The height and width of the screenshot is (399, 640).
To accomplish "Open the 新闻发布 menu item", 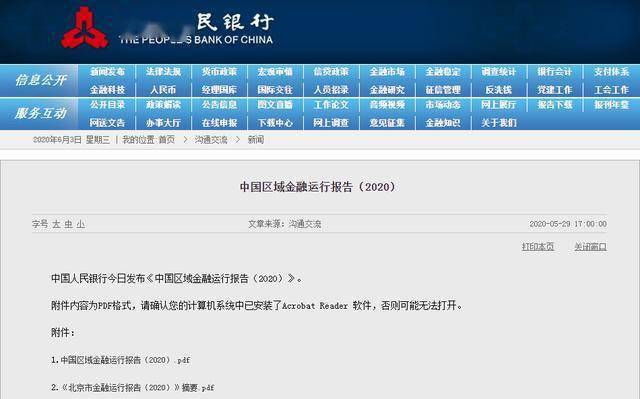I will [x=107, y=72].
